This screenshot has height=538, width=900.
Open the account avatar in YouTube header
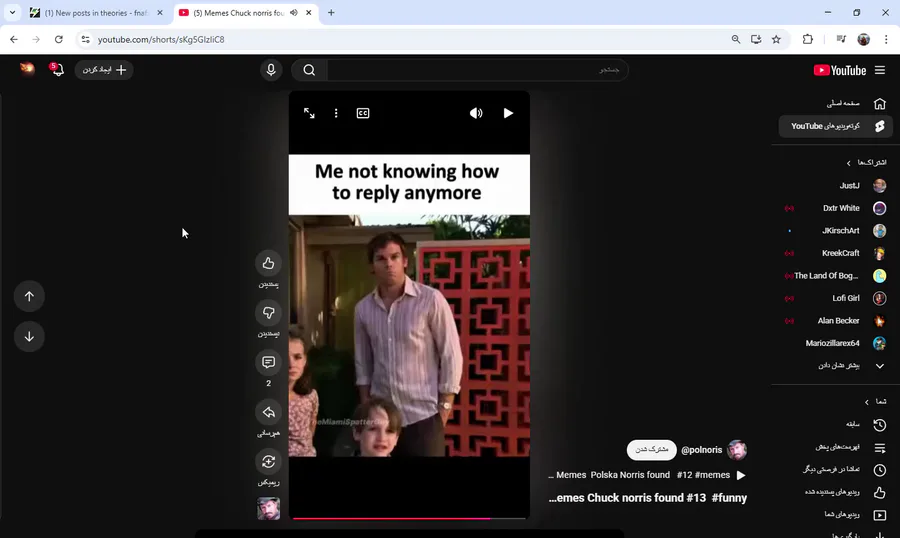tap(27, 69)
